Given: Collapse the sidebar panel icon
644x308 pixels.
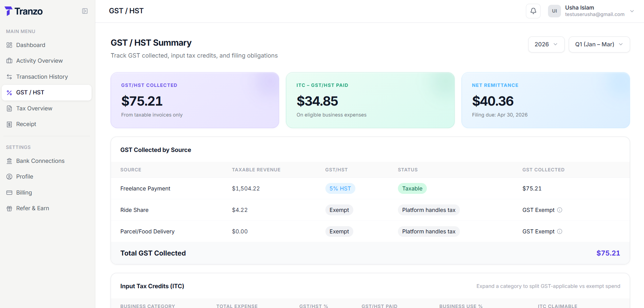Looking at the screenshot, I should [85, 11].
